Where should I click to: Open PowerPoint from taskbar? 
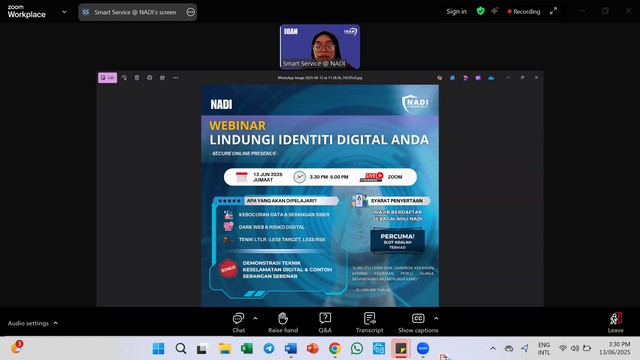click(313, 349)
